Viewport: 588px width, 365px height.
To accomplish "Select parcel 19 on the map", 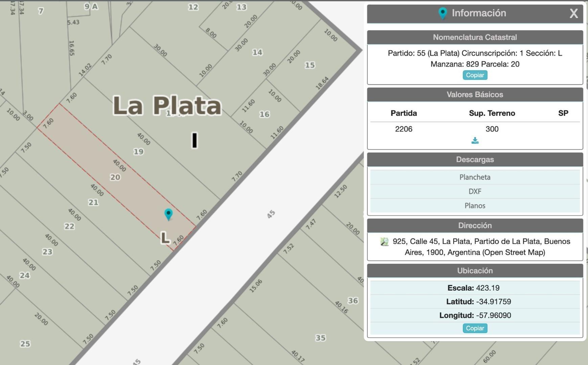I will (138, 151).
